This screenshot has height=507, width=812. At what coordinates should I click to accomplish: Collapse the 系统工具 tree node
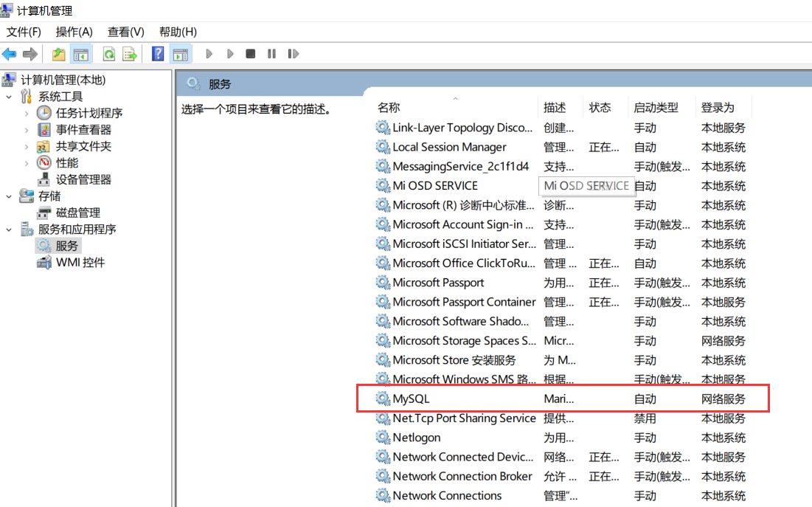coord(9,97)
